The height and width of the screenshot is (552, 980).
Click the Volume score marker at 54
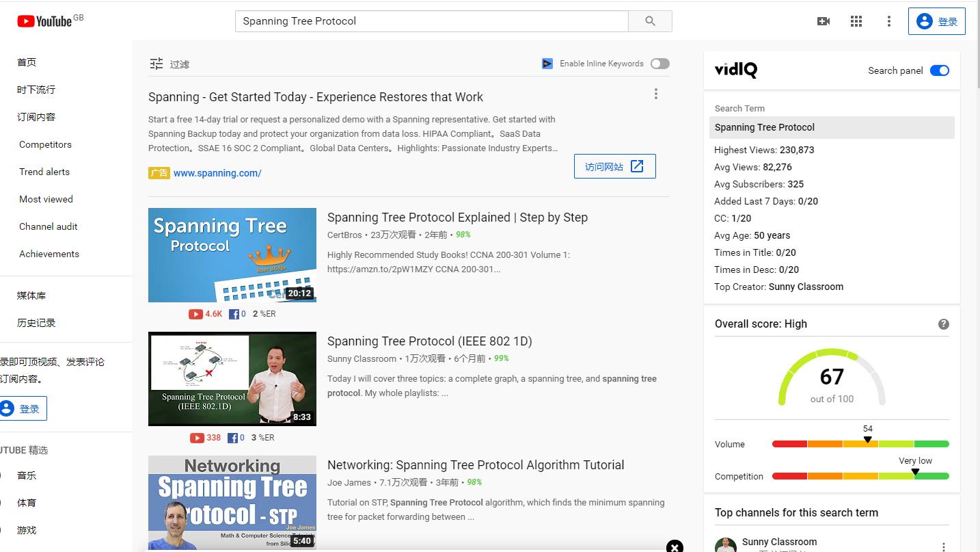click(867, 440)
